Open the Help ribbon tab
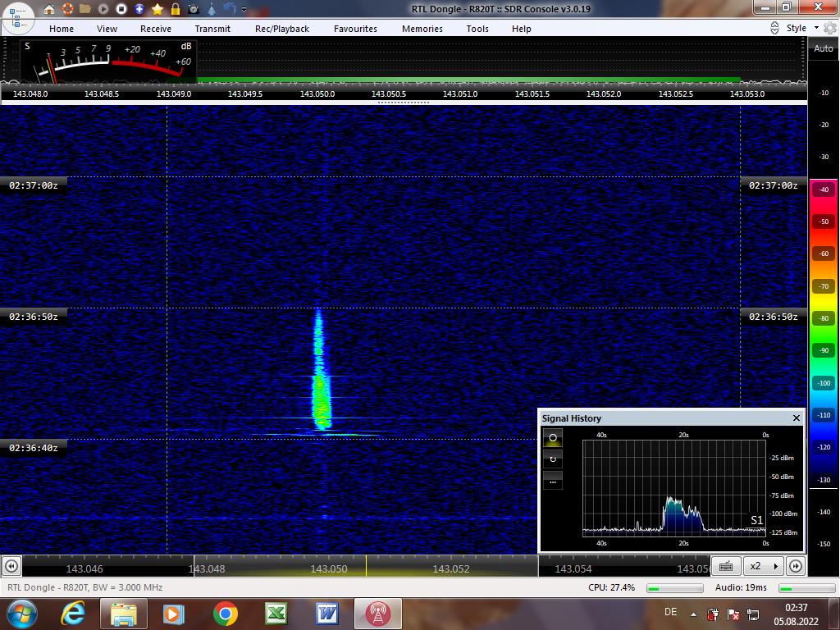This screenshot has height=630, width=840. (521, 29)
